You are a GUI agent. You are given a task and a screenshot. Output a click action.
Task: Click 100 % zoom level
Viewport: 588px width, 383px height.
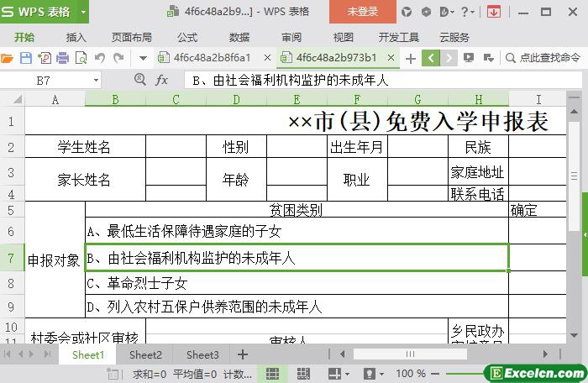pyautogui.click(x=411, y=374)
